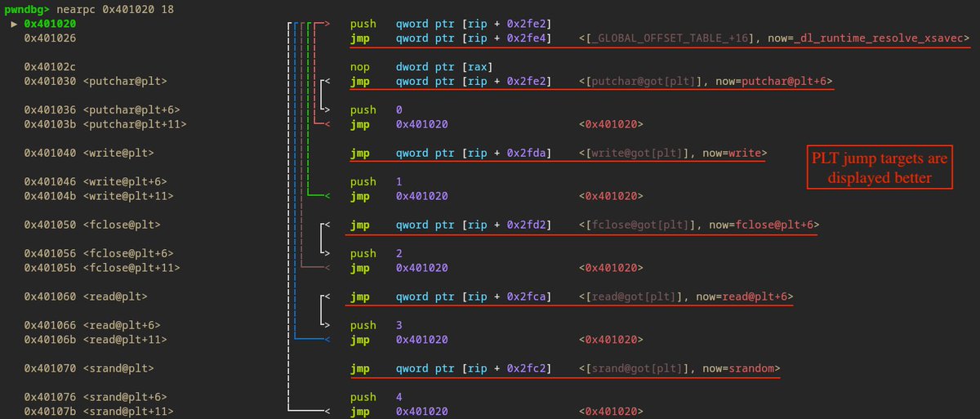980x419 pixels.
Task: Click the 'jmp qword ptr [rip + 0x2fd2]' instruction
Action: [x=451, y=225]
